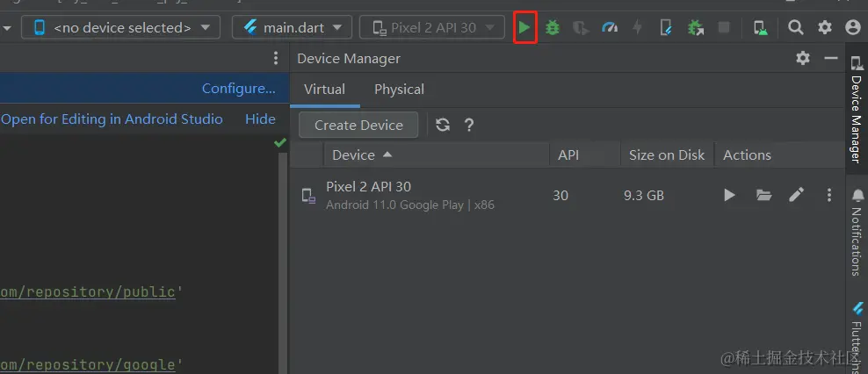The height and width of the screenshot is (374, 868).
Task: Open the device selector dropdown
Action: pyautogui.click(x=121, y=27)
